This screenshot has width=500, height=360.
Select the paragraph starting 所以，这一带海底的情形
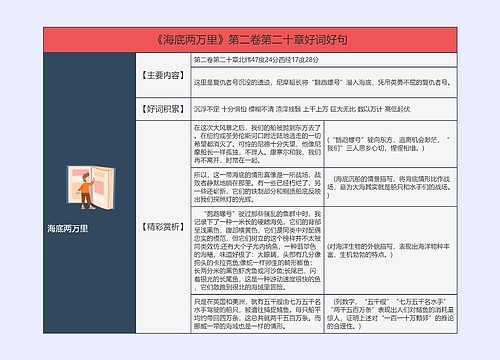[x=257, y=187]
